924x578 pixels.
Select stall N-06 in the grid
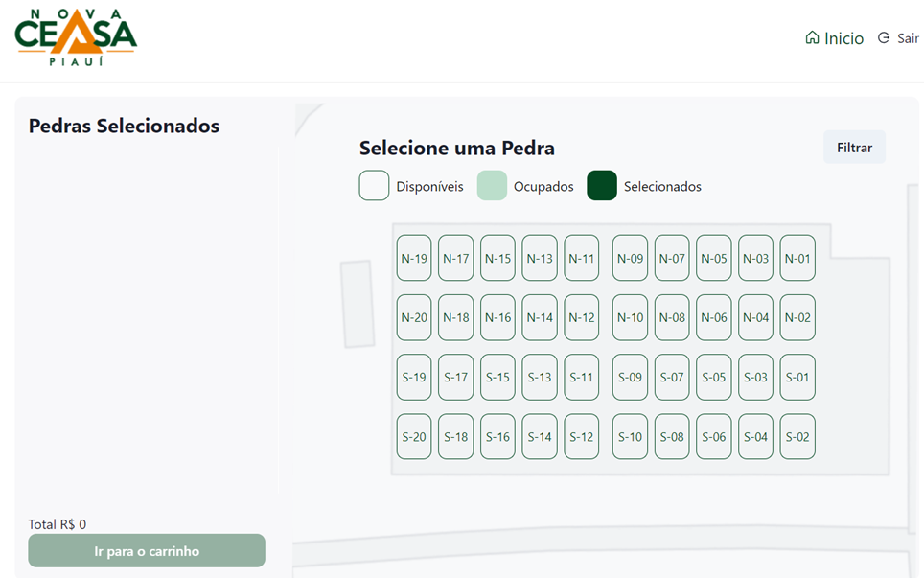coord(714,317)
